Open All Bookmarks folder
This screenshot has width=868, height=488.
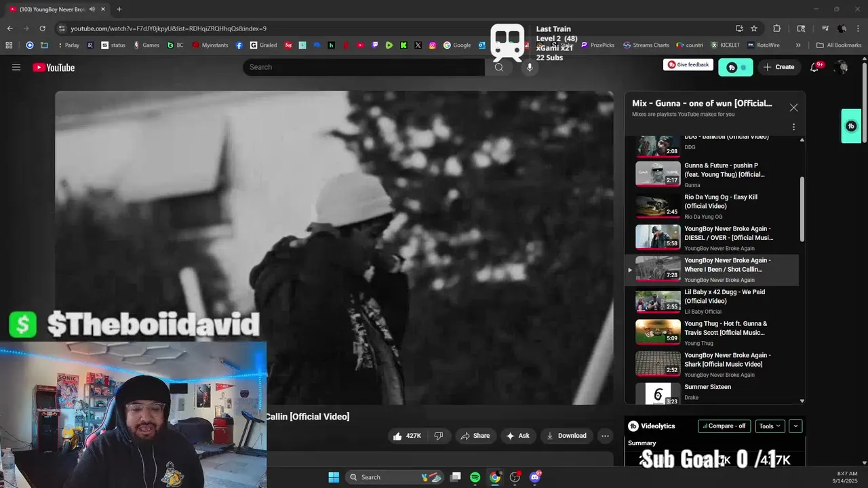click(x=839, y=45)
